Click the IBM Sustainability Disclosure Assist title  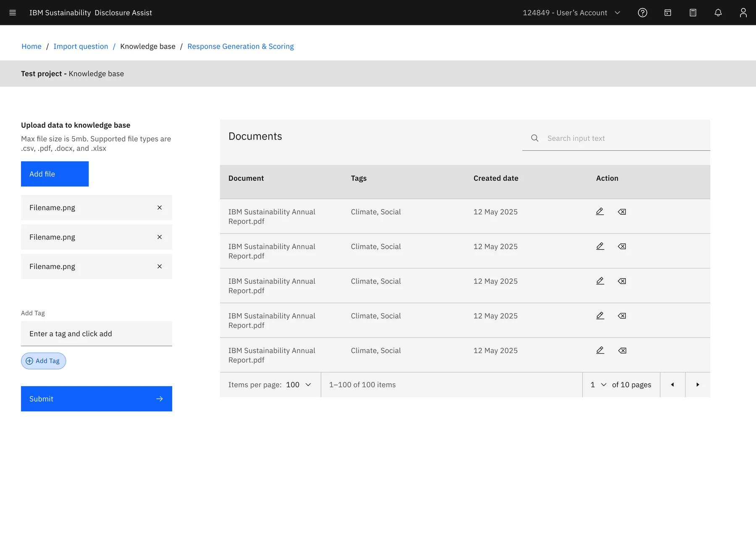pyautogui.click(x=91, y=13)
